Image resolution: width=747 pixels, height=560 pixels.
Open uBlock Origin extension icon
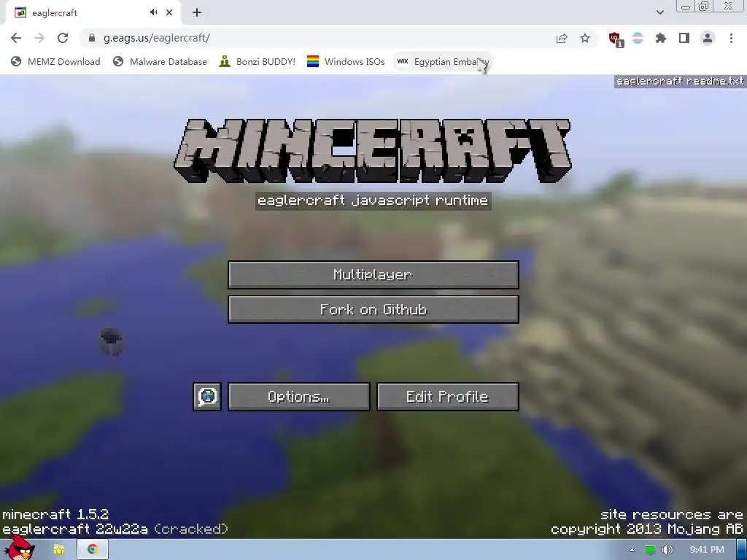(615, 39)
